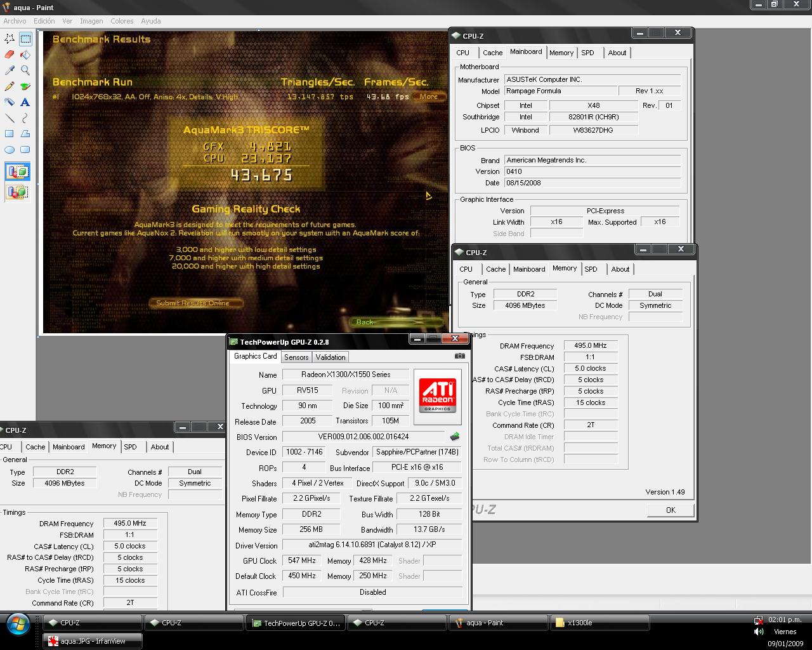The image size is (812, 650).
Task: Open the Colores menu in Paint
Action: (x=122, y=21)
